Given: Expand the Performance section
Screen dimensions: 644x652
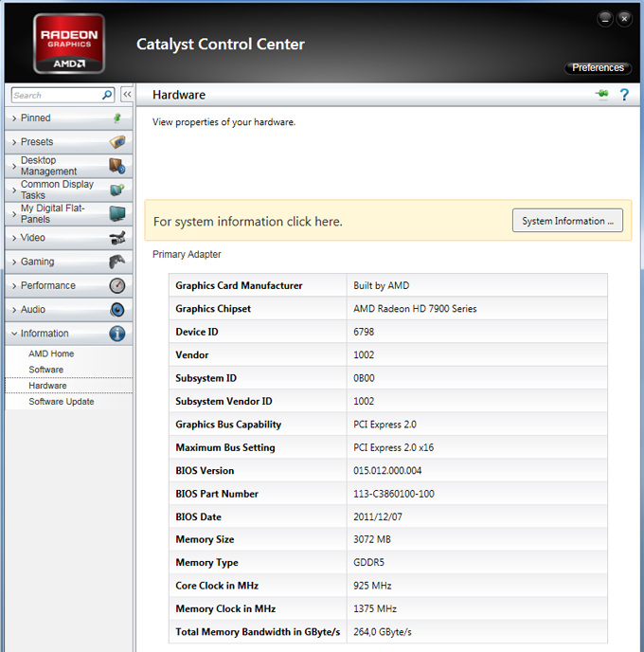Looking at the screenshot, I should click(x=68, y=285).
